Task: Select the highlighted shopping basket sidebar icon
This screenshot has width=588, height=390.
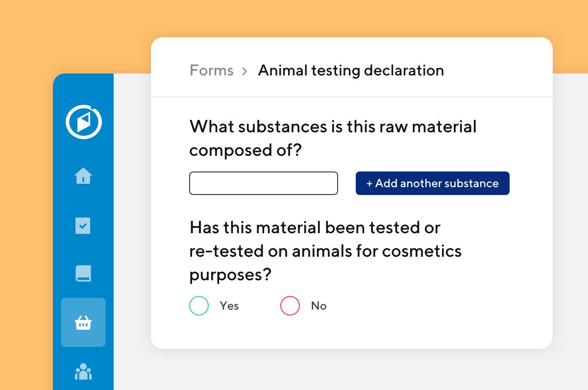Action: click(x=83, y=323)
